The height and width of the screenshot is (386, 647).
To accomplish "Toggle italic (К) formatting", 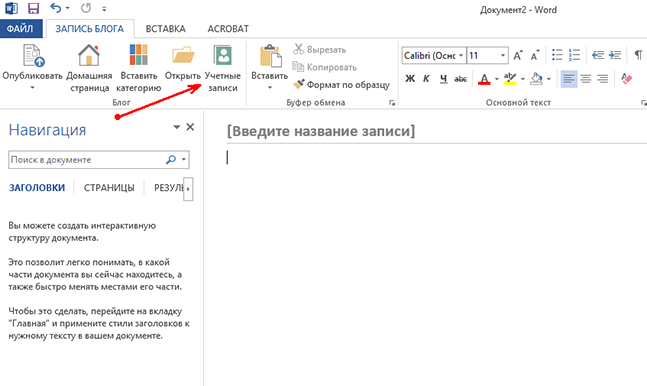I will 426,78.
